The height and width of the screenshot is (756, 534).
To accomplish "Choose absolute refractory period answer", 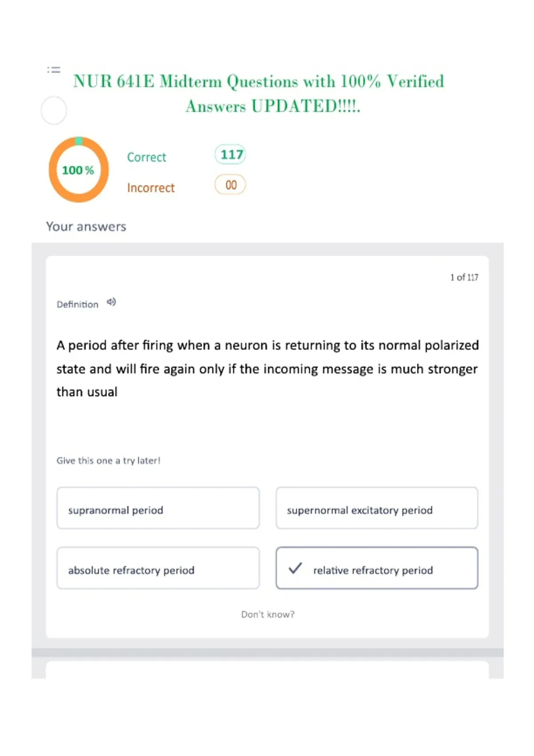I will click(158, 568).
